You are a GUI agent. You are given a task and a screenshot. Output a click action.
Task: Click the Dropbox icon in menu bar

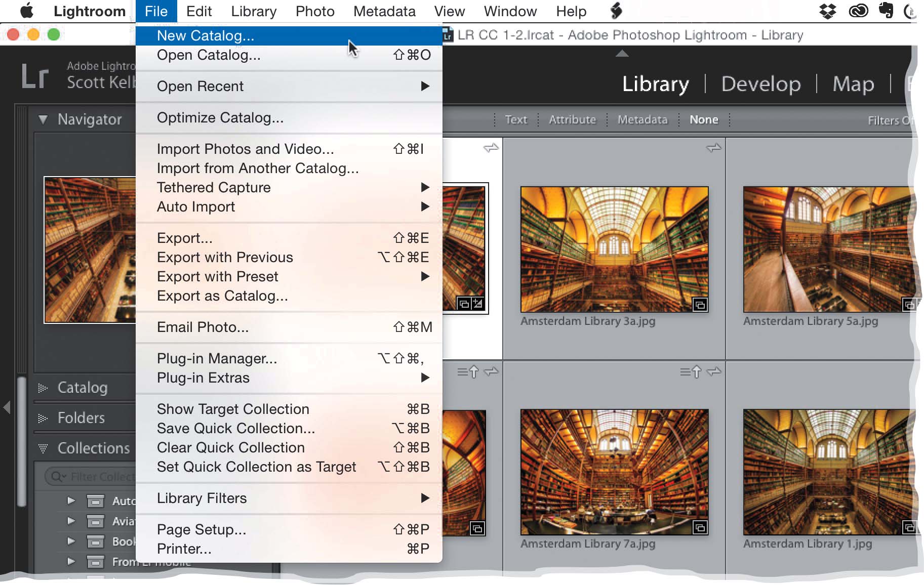(827, 11)
